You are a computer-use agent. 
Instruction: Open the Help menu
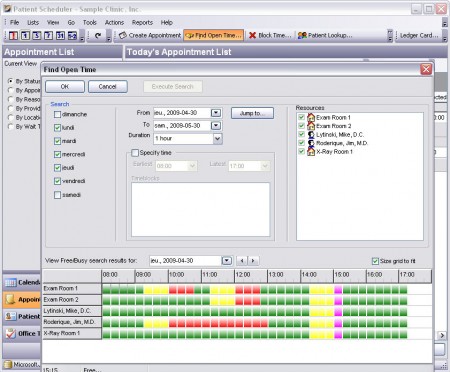tap(167, 23)
